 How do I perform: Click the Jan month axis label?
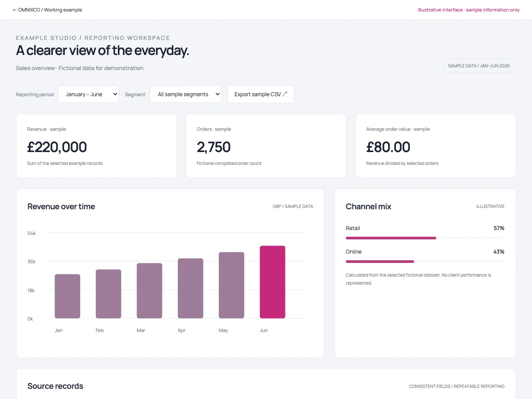[59, 330]
